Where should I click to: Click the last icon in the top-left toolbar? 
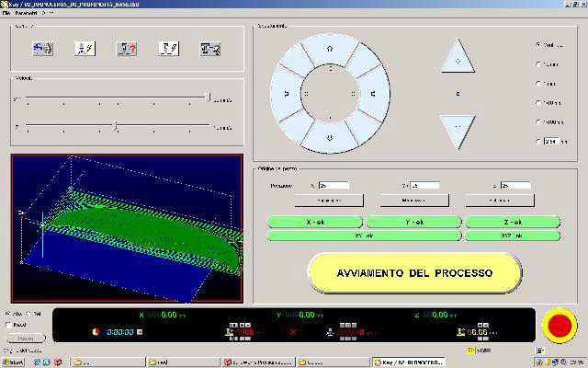click(209, 49)
